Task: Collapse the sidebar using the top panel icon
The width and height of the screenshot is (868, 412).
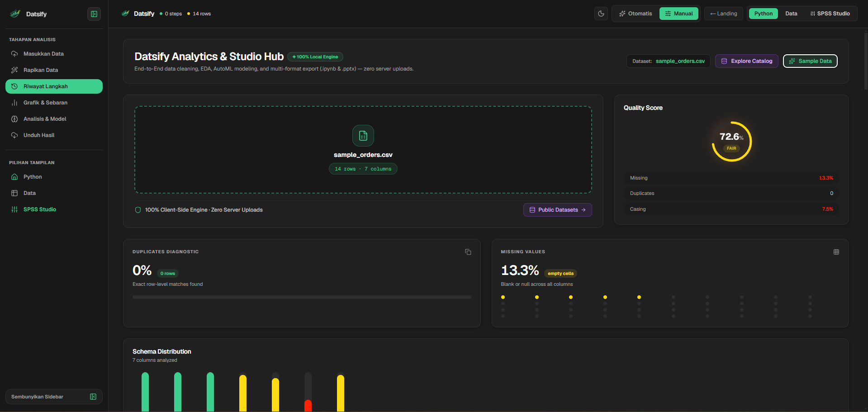Action: tap(94, 14)
